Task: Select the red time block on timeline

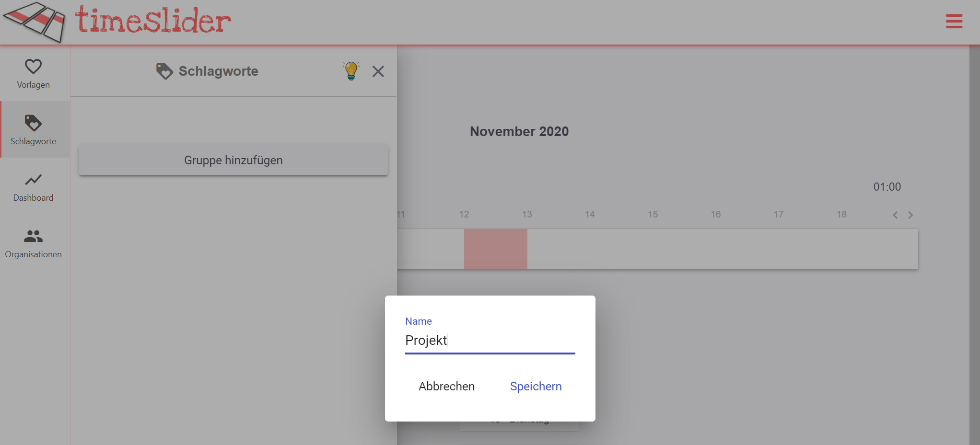Action: (495, 249)
